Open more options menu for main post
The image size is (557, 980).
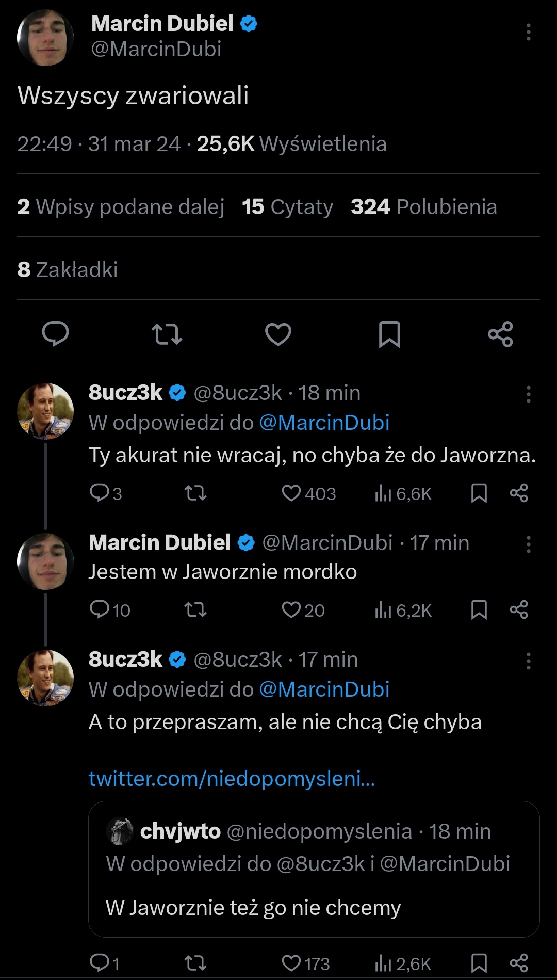coord(528,32)
